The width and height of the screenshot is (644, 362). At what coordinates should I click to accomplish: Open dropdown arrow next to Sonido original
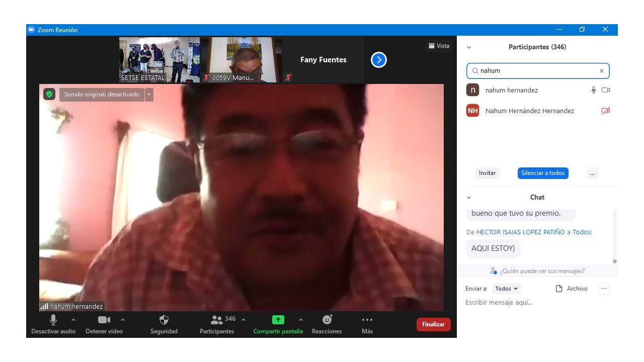click(149, 95)
